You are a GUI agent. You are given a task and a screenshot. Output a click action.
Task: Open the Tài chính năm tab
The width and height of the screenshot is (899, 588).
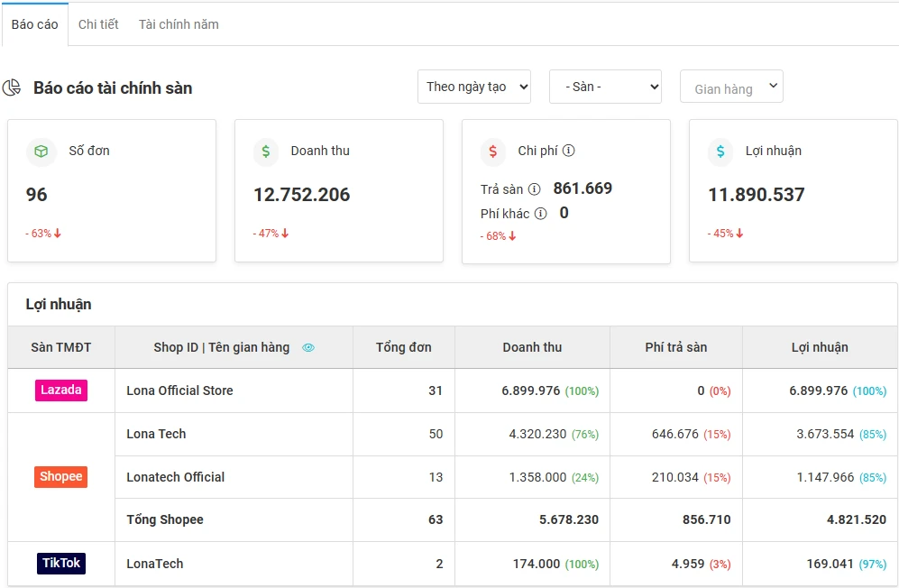point(178,24)
